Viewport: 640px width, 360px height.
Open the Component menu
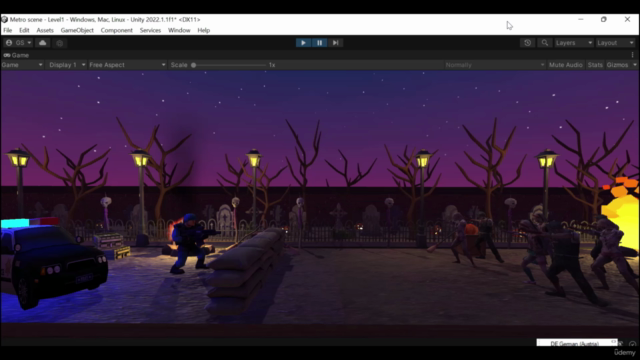click(117, 30)
